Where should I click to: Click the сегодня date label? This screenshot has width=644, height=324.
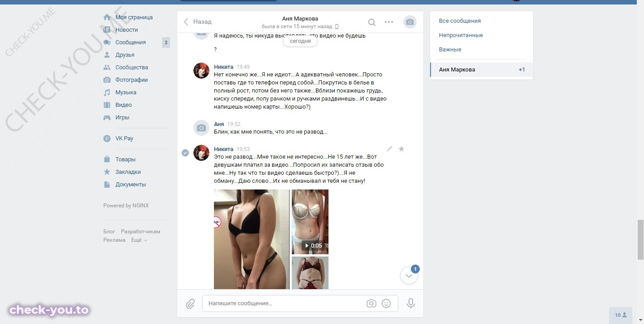click(x=300, y=41)
